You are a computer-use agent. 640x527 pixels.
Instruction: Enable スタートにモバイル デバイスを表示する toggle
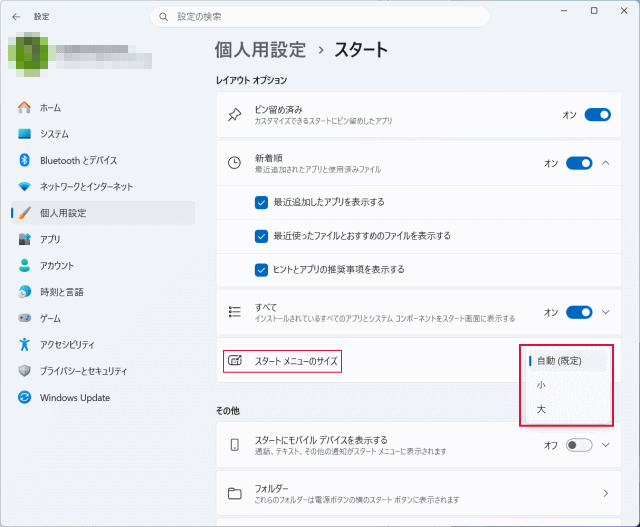click(x=579, y=445)
